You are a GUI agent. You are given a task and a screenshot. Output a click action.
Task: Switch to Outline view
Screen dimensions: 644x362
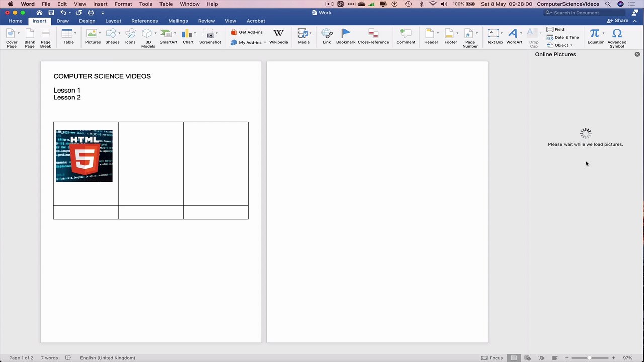tap(541, 358)
